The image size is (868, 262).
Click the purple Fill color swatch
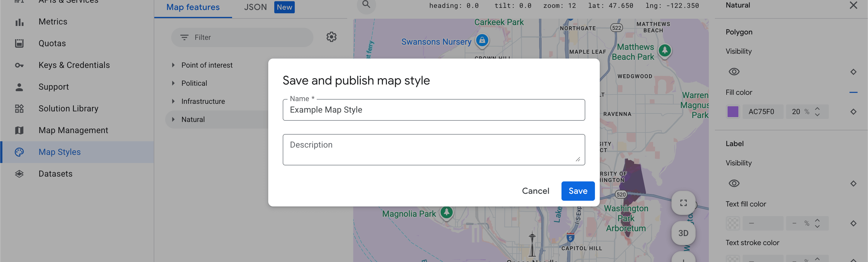pos(733,111)
